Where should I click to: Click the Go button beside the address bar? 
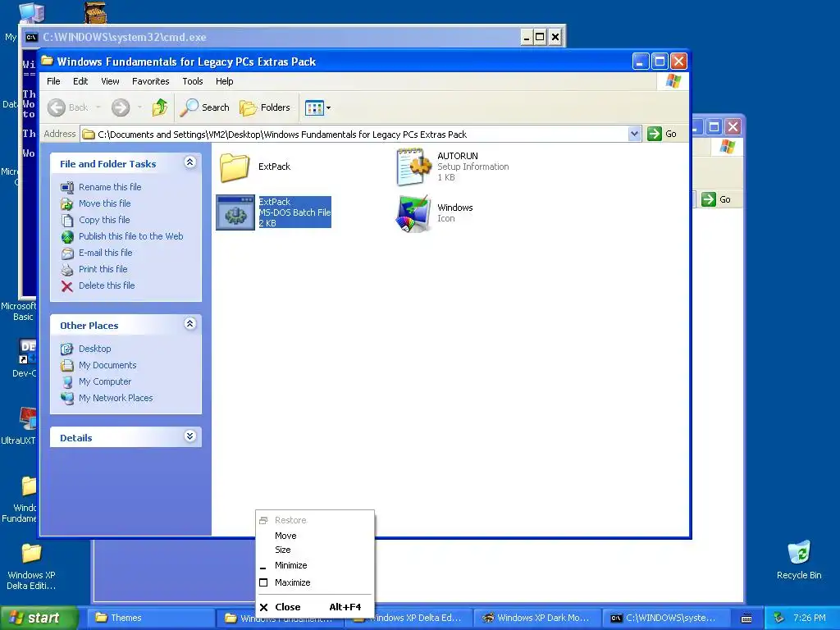click(662, 134)
